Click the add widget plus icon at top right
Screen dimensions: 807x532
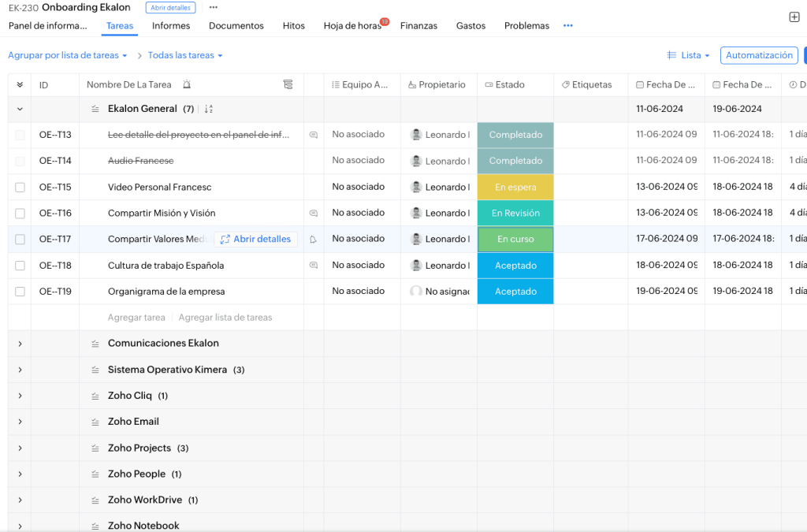click(x=794, y=17)
